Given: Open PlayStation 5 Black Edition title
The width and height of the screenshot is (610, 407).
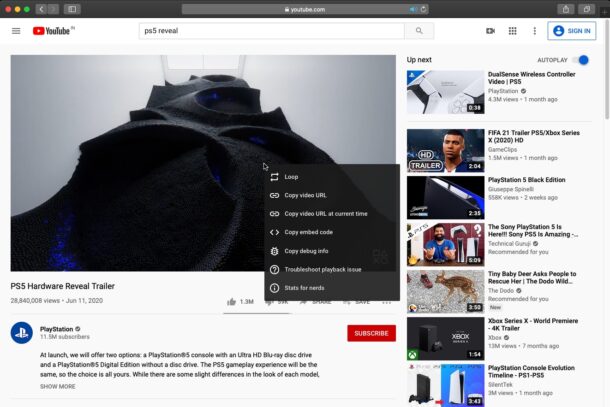Looking at the screenshot, I should click(x=526, y=180).
